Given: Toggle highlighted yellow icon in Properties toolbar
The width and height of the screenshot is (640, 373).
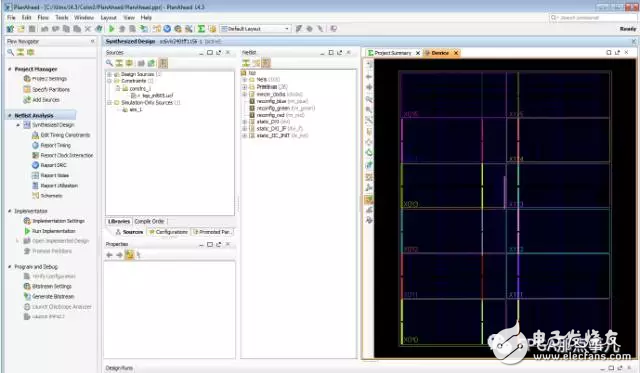Looking at the screenshot, I should pos(129,255).
